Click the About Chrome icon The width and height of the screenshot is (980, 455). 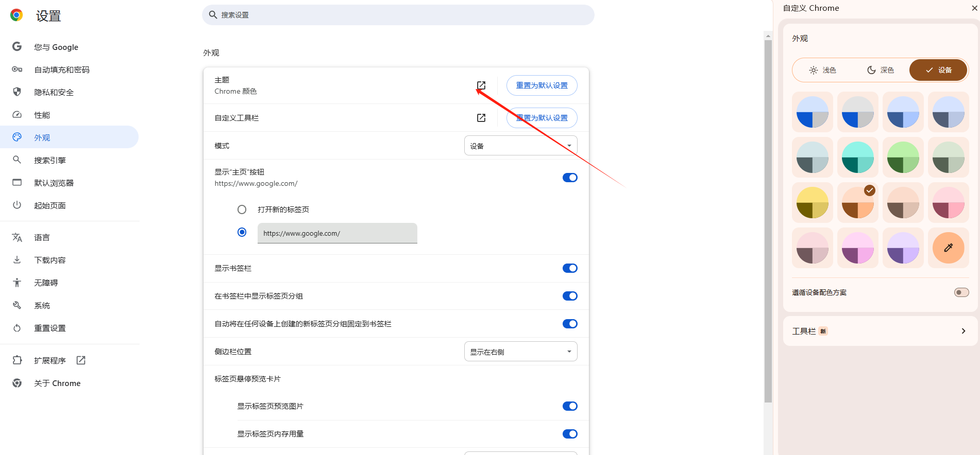pos(17,383)
